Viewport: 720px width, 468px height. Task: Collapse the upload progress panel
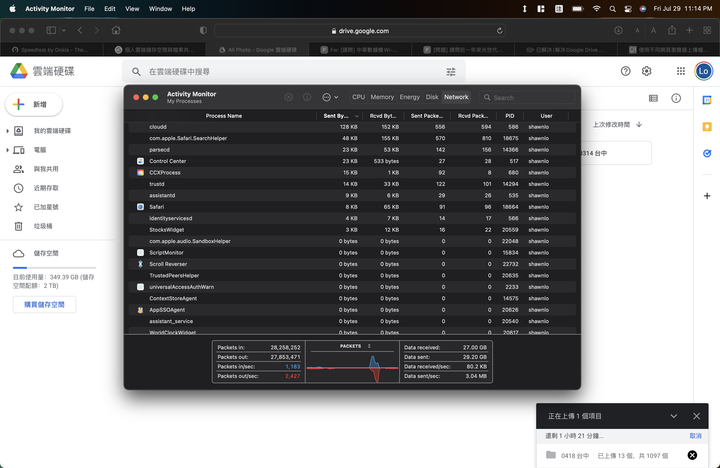pyautogui.click(x=674, y=416)
